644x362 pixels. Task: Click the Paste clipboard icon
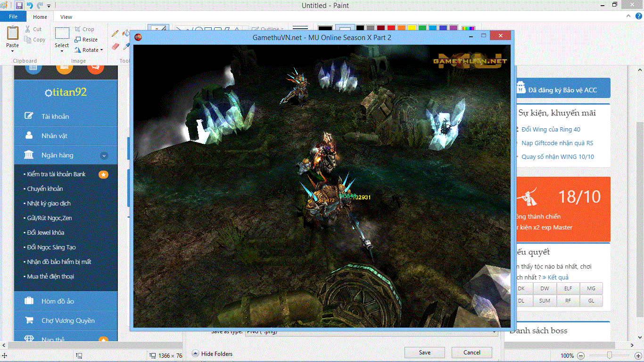[13, 33]
